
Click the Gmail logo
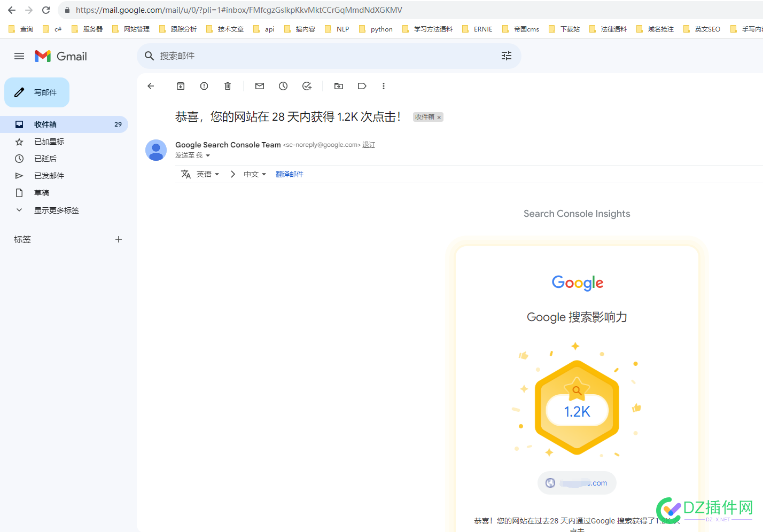point(61,56)
